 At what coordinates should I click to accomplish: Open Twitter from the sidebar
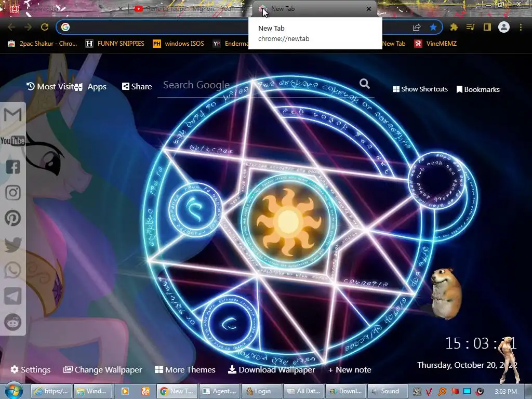(x=13, y=244)
